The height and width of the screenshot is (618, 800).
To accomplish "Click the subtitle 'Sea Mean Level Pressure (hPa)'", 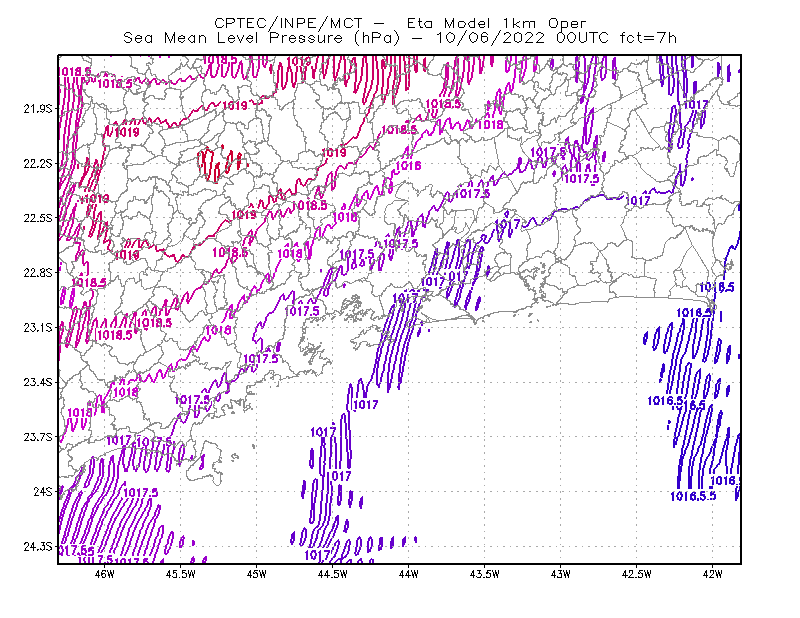I will [262, 38].
